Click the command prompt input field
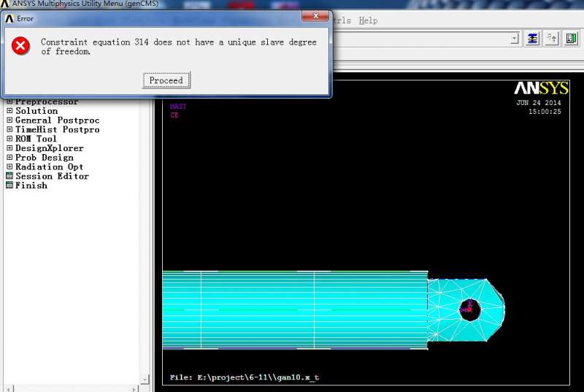The width and height of the screenshot is (584, 392). coord(421,39)
